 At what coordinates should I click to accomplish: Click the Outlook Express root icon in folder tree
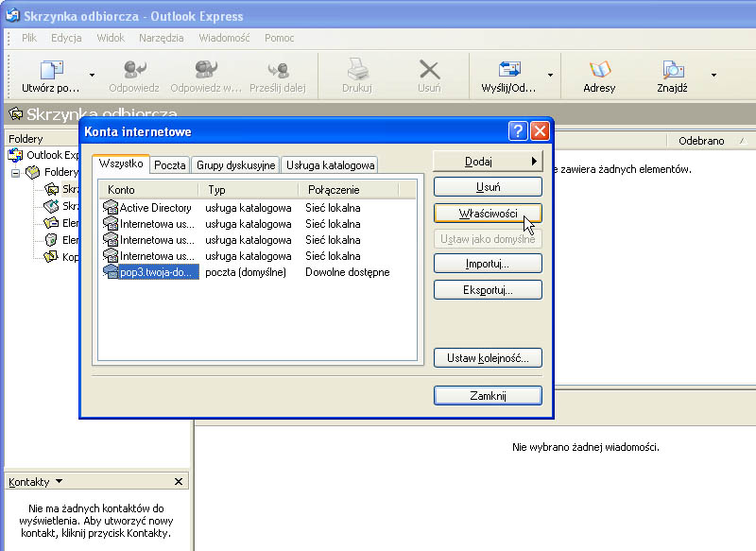pyautogui.click(x=15, y=155)
